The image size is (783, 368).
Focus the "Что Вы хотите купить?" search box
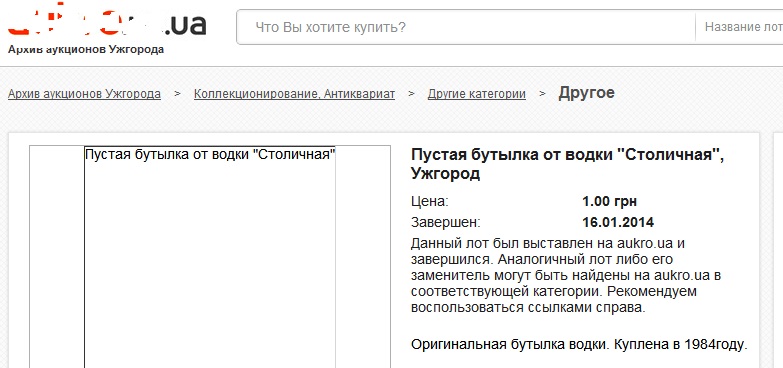click(465, 27)
